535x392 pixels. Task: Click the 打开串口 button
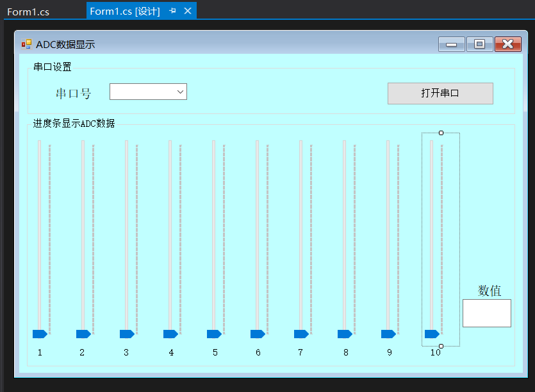[440, 93]
